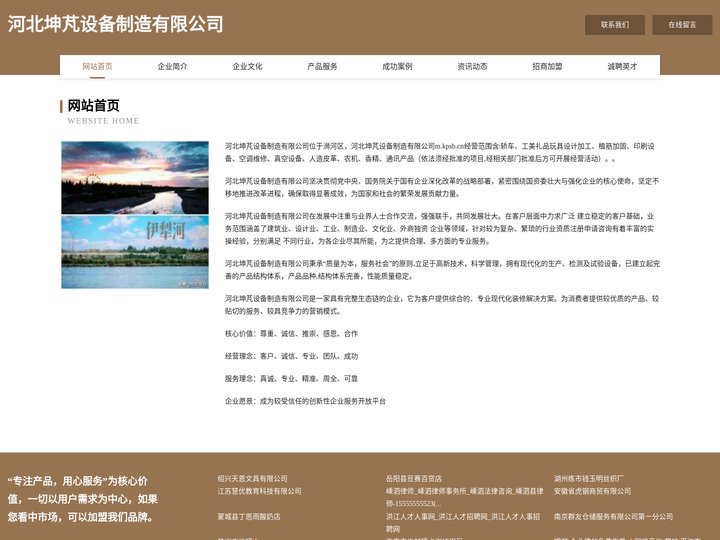The width and height of the screenshot is (720, 540).
Task: Visit the 湖州练市钱玉明丝织厂 link
Action: tap(589, 478)
